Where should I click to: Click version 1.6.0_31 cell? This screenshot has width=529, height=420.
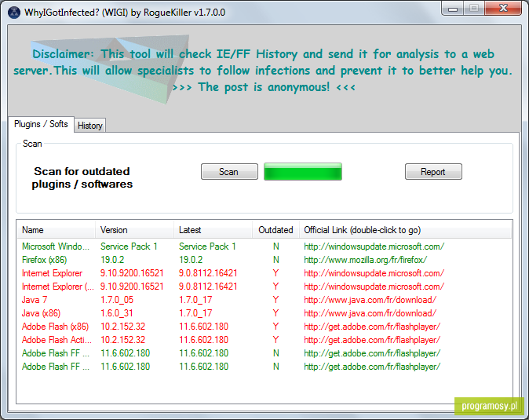click(x=117, y=313)
